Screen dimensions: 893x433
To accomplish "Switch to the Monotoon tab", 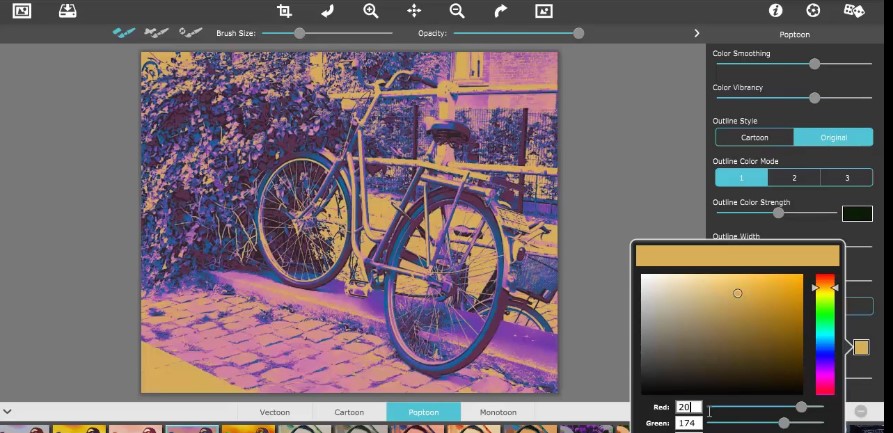I will (497, 412).
